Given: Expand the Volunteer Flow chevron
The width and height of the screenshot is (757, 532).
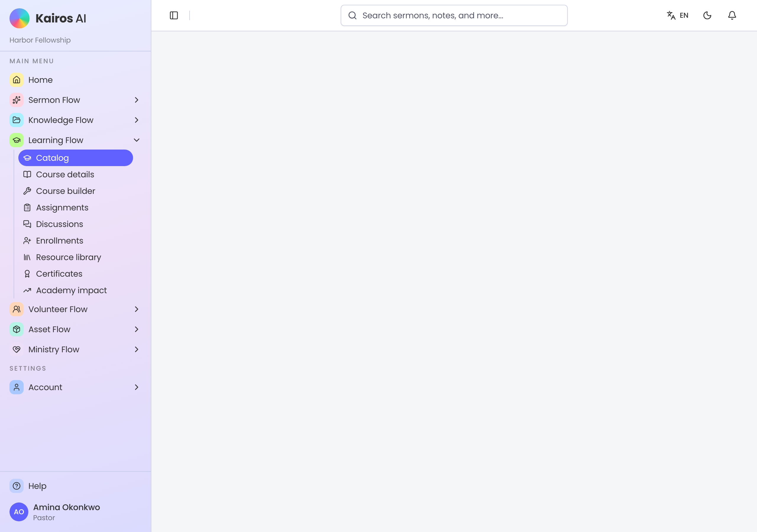Looking at the screenshot, I should click(137, 309).
